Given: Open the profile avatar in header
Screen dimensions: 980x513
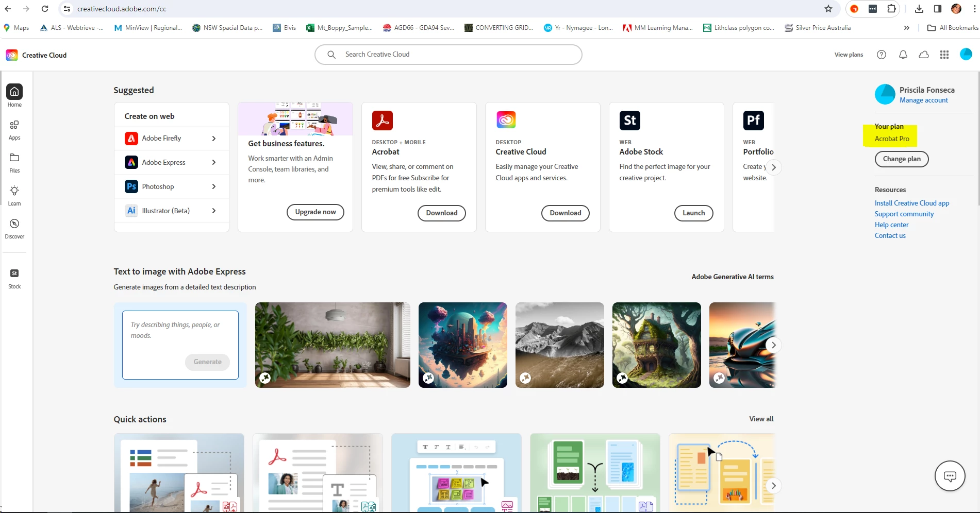Looking at the screenshot, I should click(x=966, y=54).
